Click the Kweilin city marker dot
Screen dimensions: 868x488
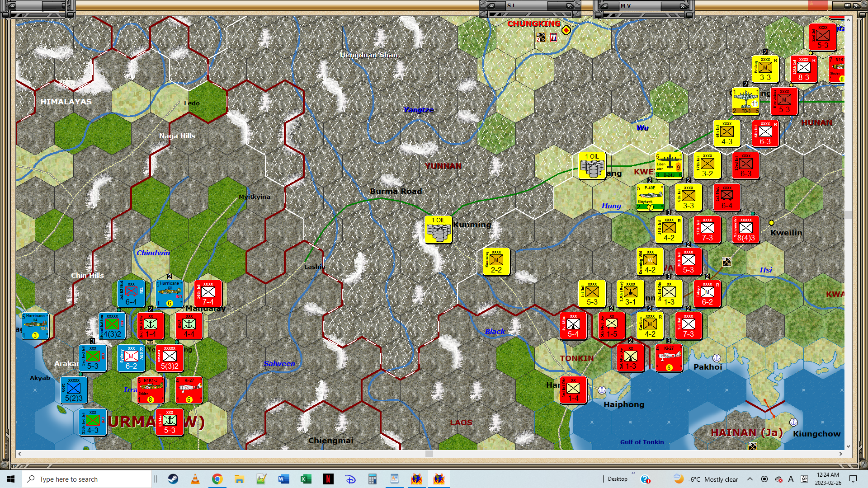771,223
